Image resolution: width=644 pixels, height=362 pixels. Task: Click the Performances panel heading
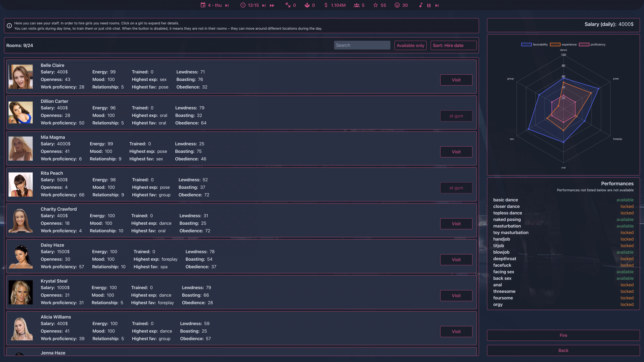coord(617,184)
